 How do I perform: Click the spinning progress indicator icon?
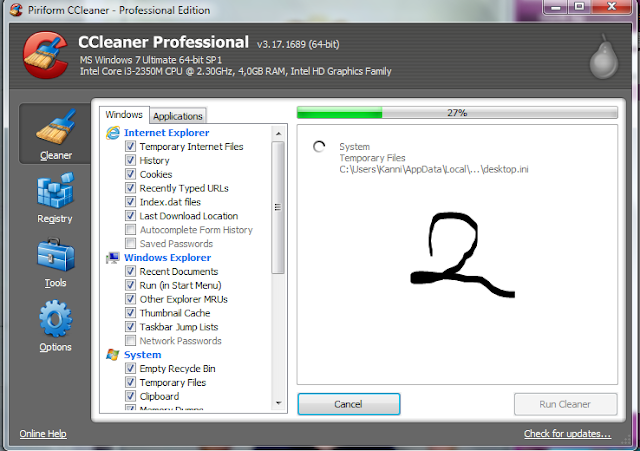click(319, 147)
